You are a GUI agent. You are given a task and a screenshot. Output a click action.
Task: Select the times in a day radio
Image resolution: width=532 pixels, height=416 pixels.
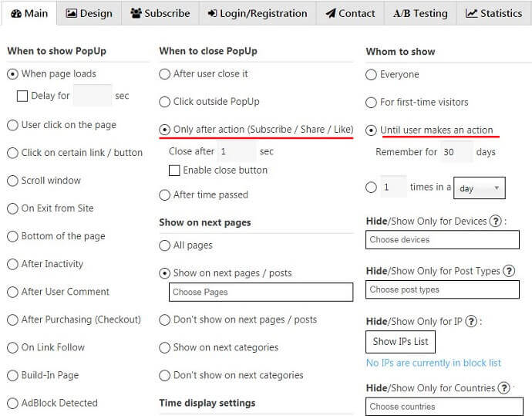coord(371,187)
